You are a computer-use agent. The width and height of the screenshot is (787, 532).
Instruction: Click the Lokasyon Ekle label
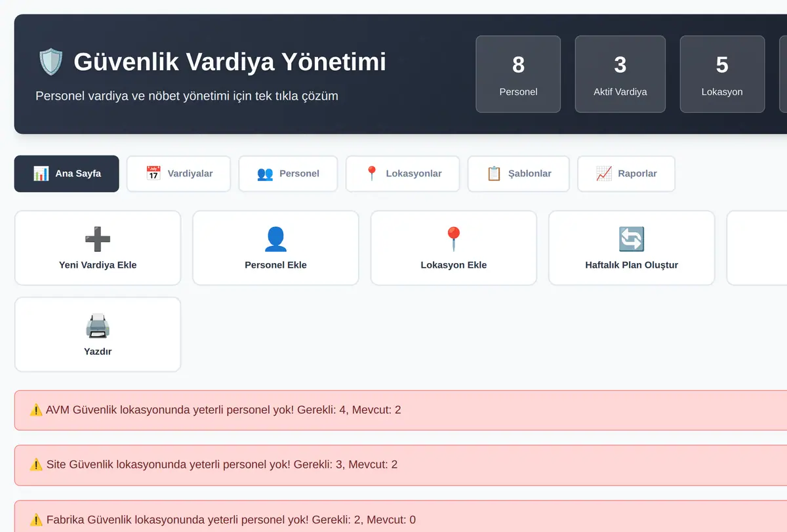point(454,265)
